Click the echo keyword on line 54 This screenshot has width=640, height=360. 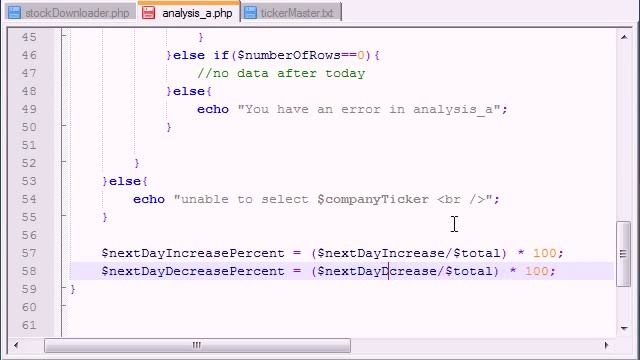tap(149, 199)
